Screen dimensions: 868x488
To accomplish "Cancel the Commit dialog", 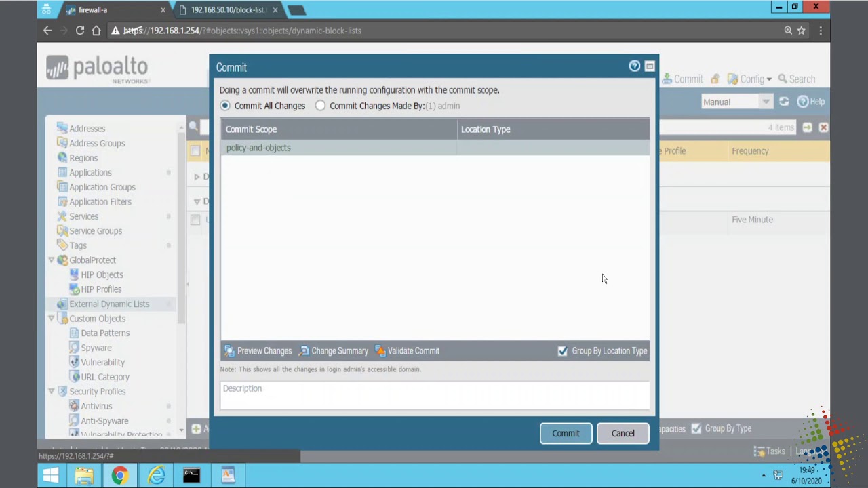I will pyautogui.click(x=623, y=433).
